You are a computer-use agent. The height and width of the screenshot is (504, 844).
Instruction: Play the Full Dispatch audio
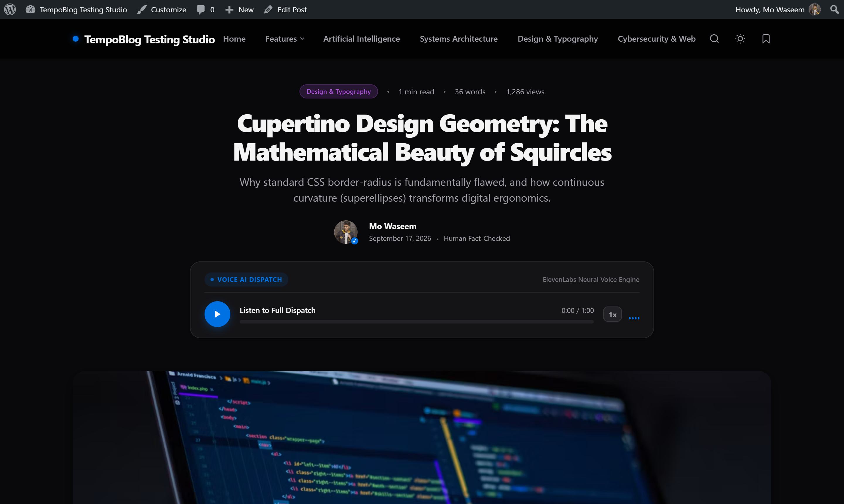tap(217, 314)
